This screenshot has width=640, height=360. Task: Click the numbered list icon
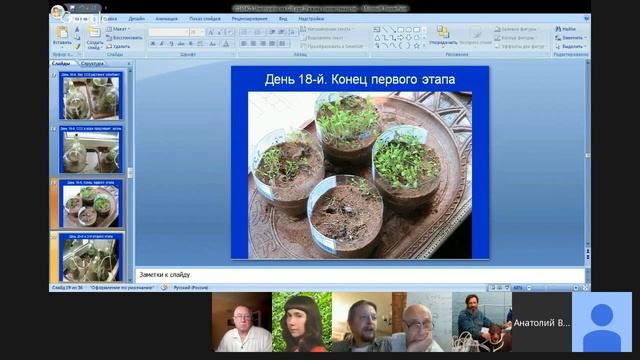click(x=258, y=32)
